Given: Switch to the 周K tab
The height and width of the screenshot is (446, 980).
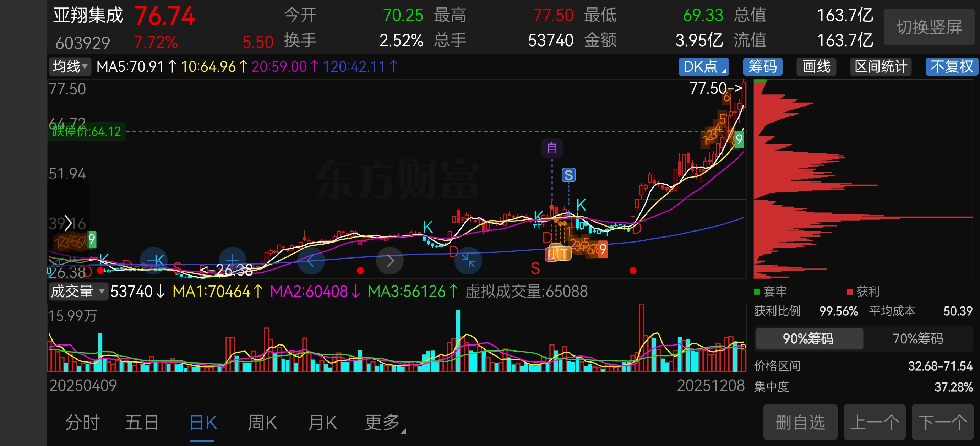Looking at the screenshot, I should 262,423.
